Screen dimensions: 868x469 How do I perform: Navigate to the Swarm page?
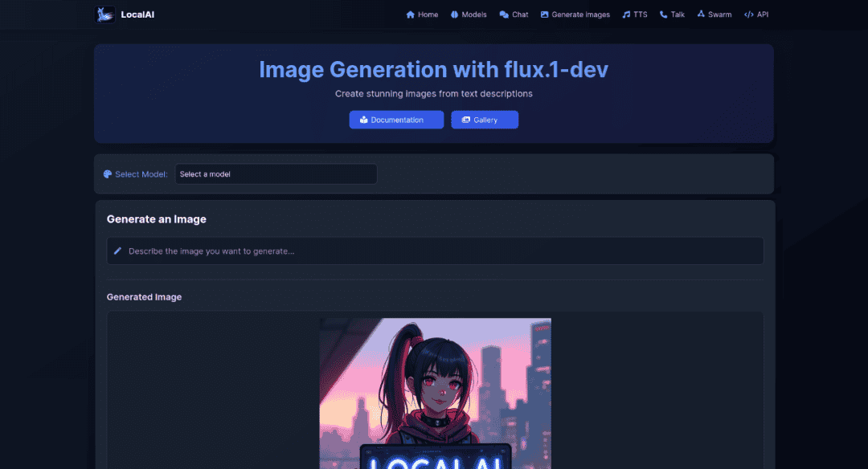point(714,14)
